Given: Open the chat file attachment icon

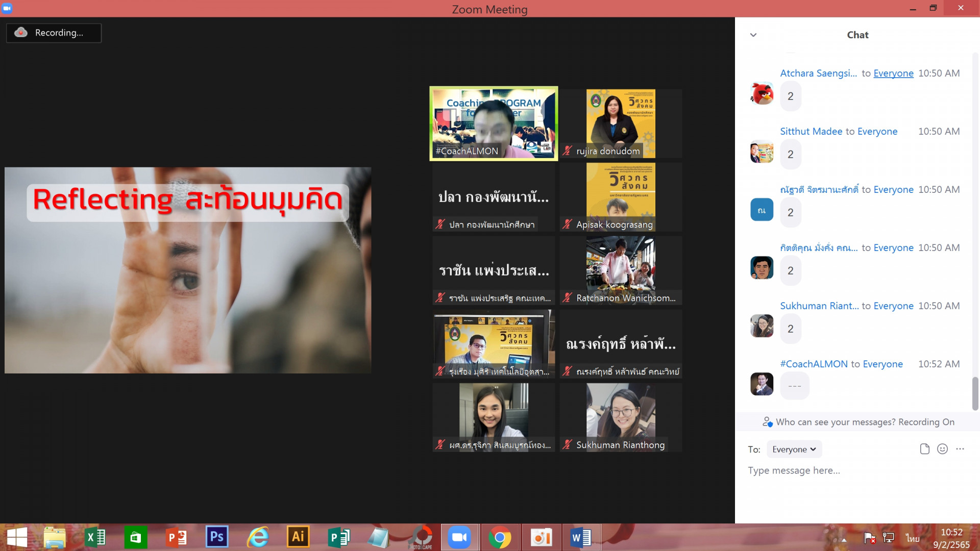Looking at the screenshot, I should tap(924, 449).
